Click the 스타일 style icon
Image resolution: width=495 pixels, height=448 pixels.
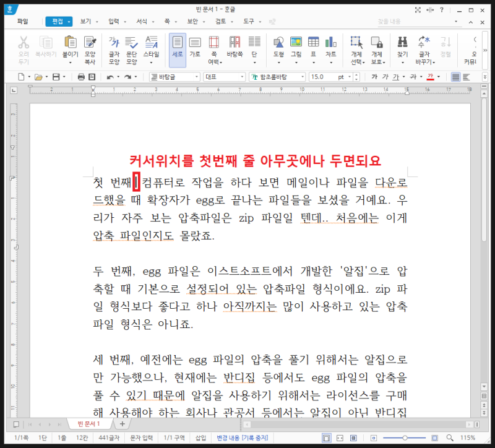(x=151, y=42)
